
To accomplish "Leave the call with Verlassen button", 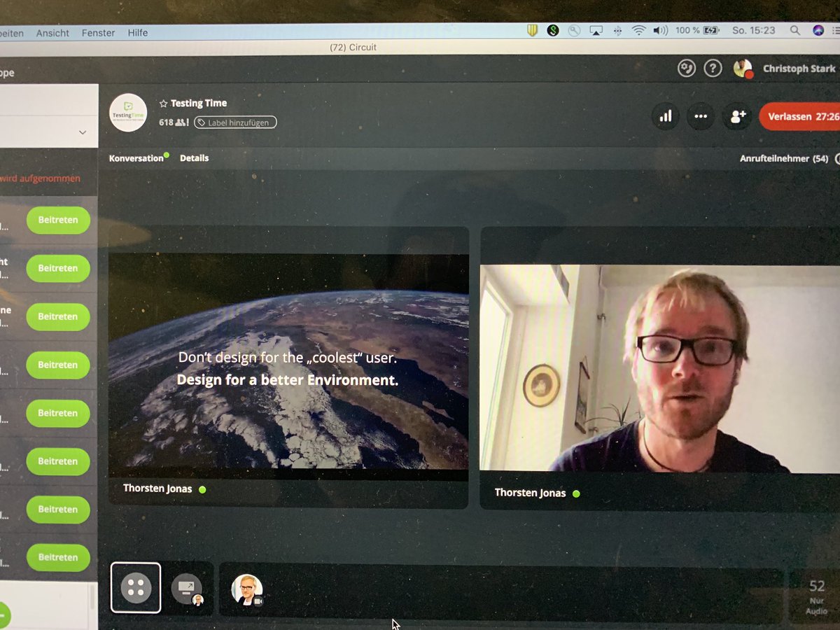I will click(800, 117).
